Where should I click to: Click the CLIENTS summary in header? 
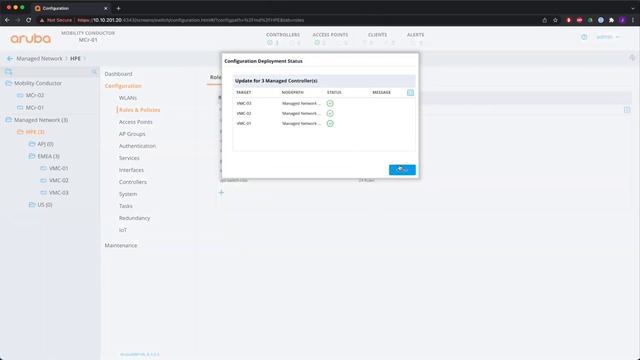coord(378,38)
